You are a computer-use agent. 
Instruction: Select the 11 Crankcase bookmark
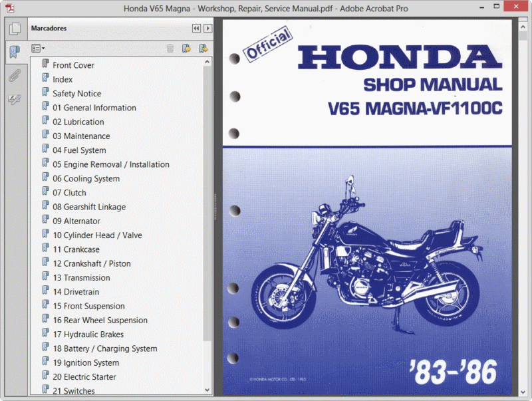(76, 249)
